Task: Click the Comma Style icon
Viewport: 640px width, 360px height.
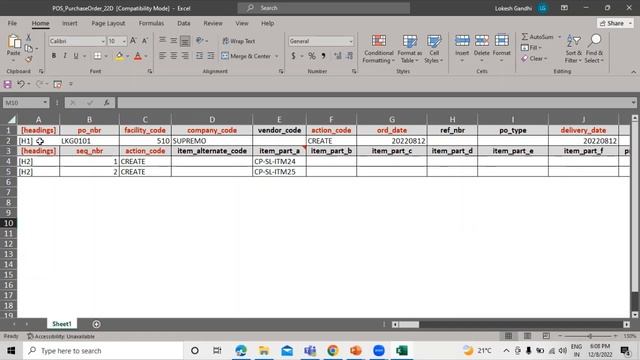Action: click(x=323, y=56)
